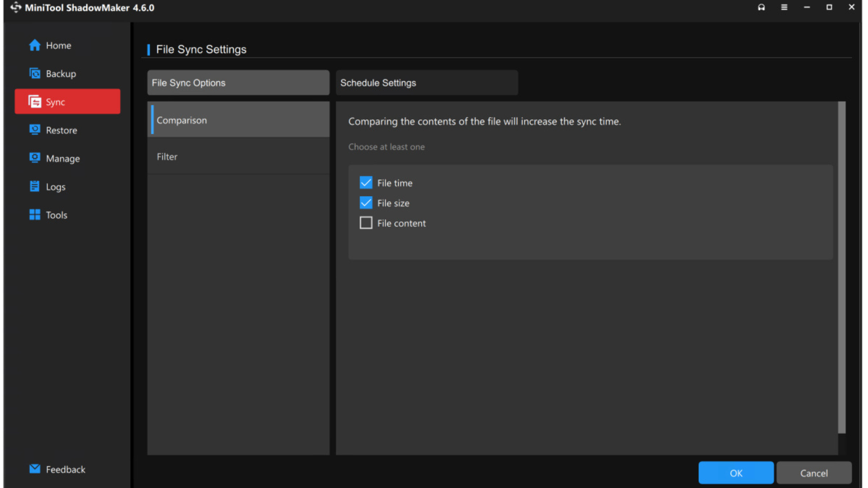Enable the File content checkbox

click(x=366, y=223)
